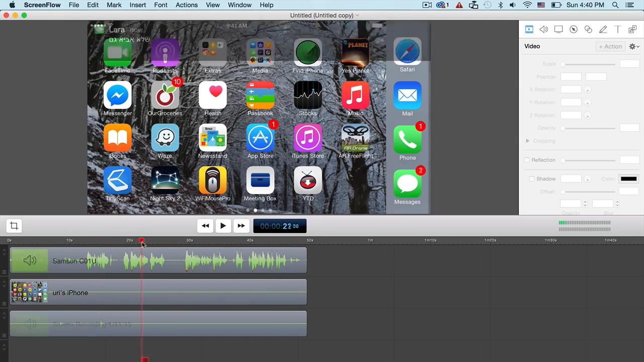Click the Samson C01U track height stepper

[5, 252]
